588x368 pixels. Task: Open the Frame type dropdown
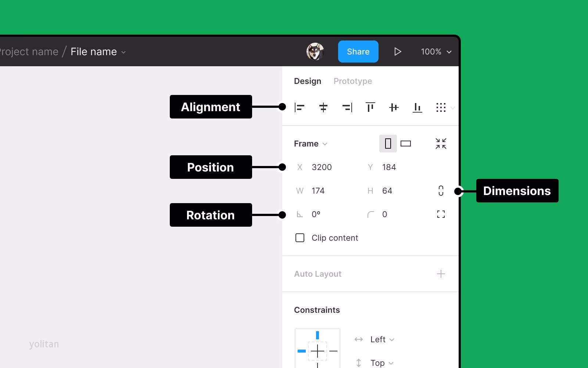311,144
